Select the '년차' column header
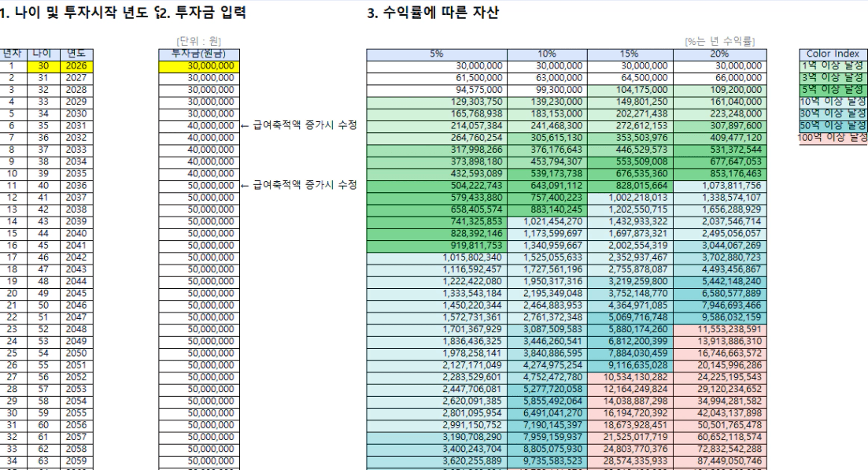 12,54
